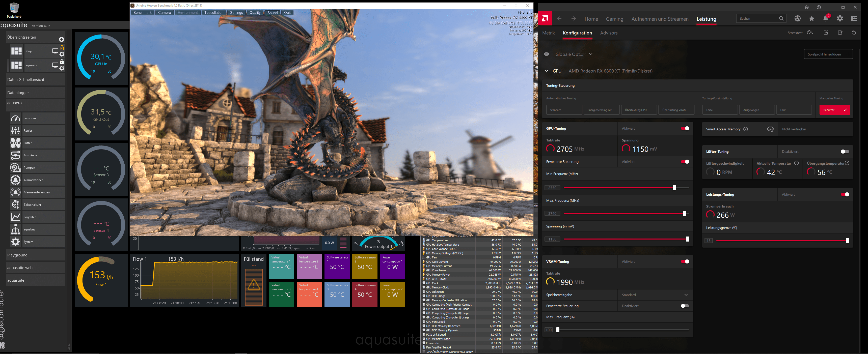Open AMD Software settings gear icon
Screen dimensions: 868x354
[x=840, y=19]
